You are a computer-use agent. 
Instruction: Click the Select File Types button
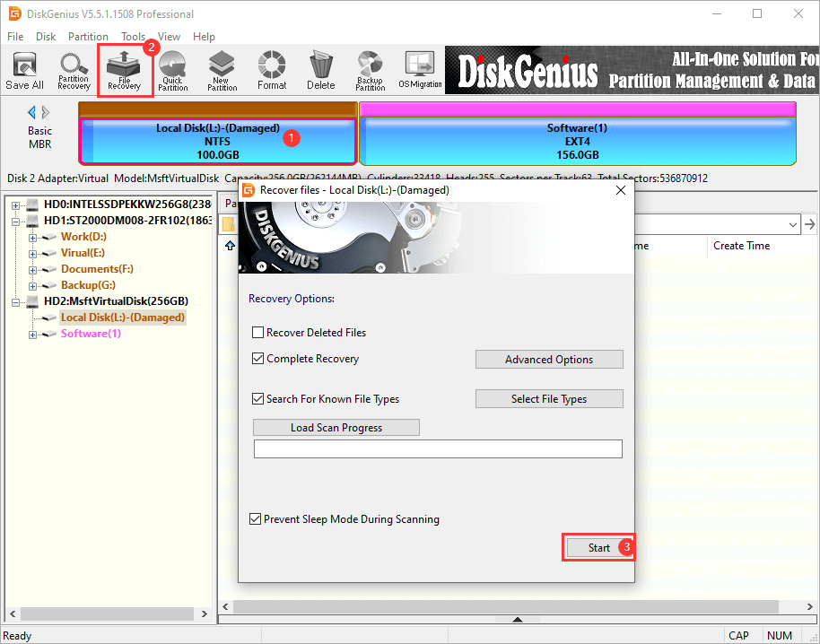(549, 399)
